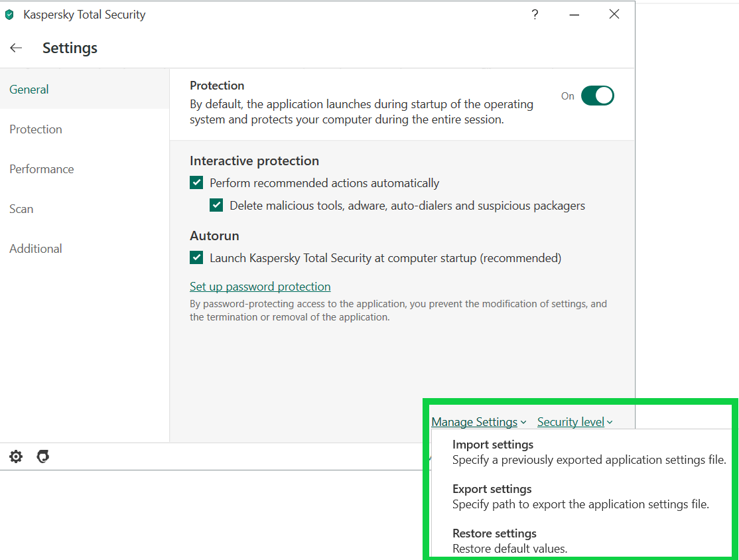Screen dimensions: 739x560
Task: Switch to the Protection settings section
Action: tap(36, 129)
